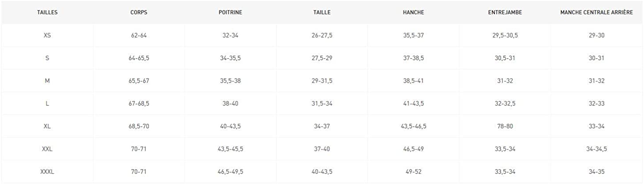644x184 pixels.
Task: Select the XS size row label
Action: [47, 35]
